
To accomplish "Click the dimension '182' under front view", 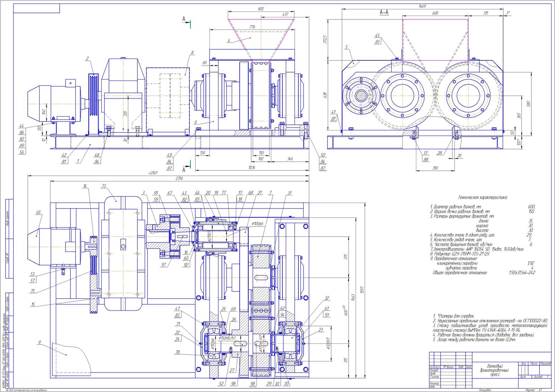I will point(261,159).
